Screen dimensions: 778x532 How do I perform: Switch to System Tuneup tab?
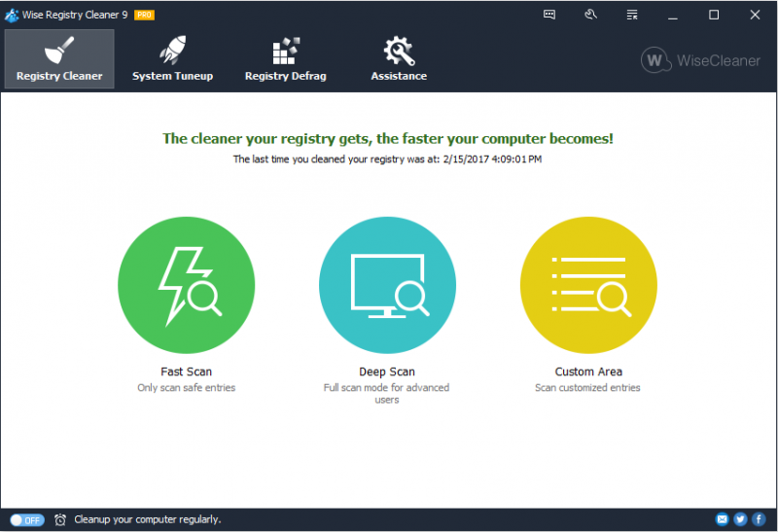[x=172, y=58]
